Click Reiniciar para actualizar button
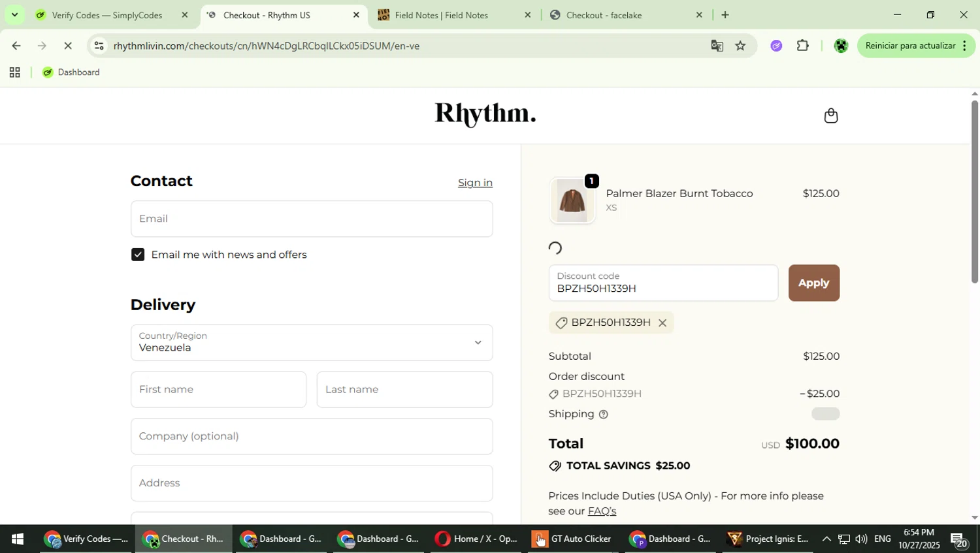 point(910,46)
